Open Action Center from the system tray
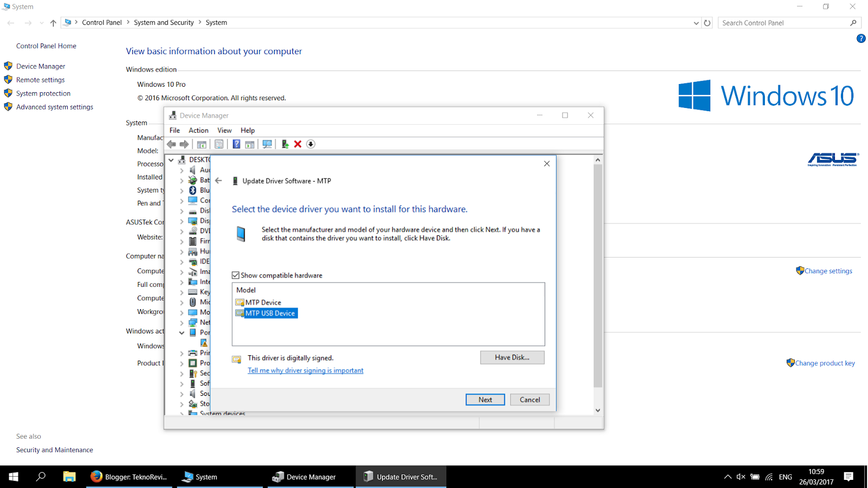Screen dimensions: 868x488 (x=849, y=477)
